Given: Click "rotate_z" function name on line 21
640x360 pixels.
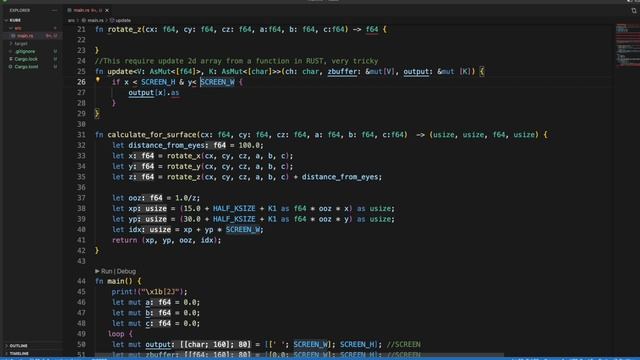Looking at the screenshot, I should pyautogui.click(x=124, y=29).
